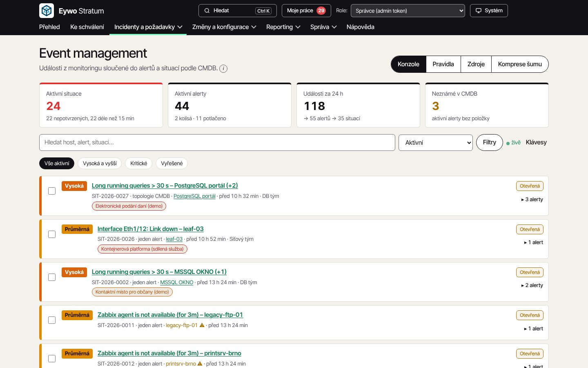588x368 pixels.
Task: Open Interface Eth1/12 Link down situation
Action: 150,229
